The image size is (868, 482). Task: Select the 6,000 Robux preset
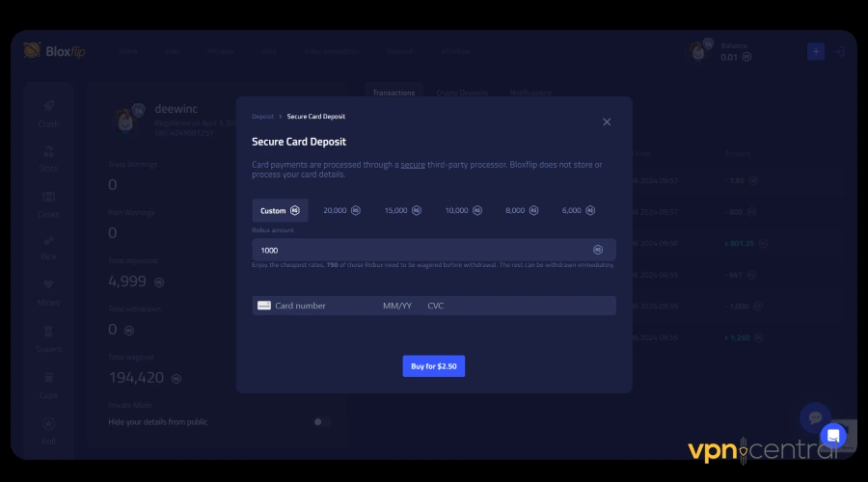pos(579,210)
